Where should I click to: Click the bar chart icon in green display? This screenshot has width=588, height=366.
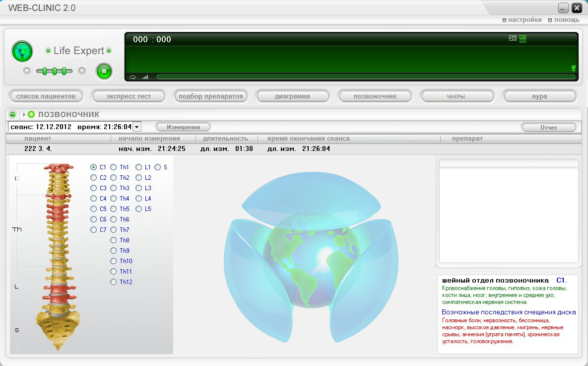(x=523, y=37)
